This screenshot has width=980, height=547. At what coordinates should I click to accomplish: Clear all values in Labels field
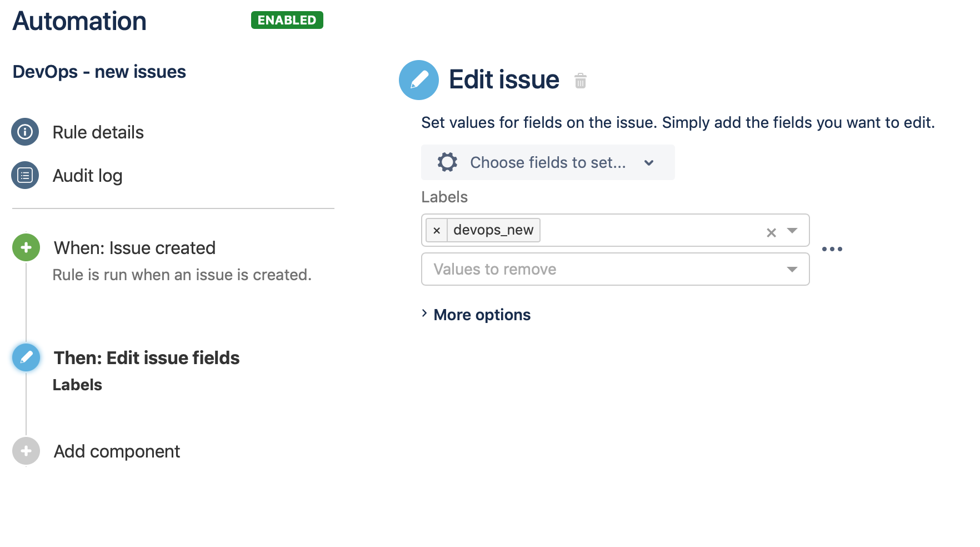click(771, 232)
